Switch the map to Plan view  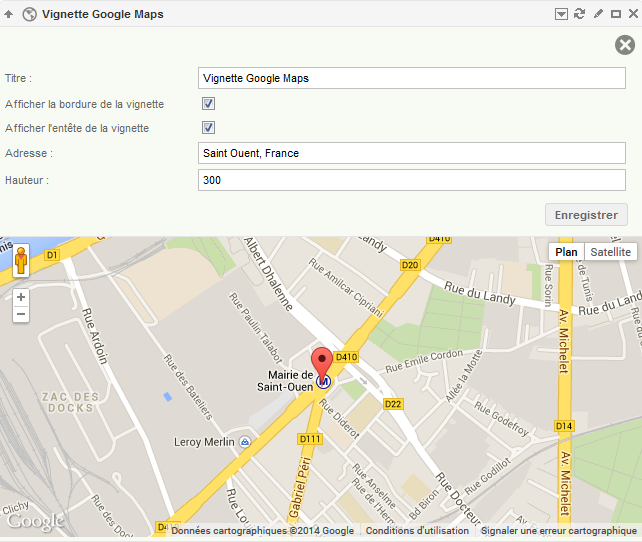(566, 252)
